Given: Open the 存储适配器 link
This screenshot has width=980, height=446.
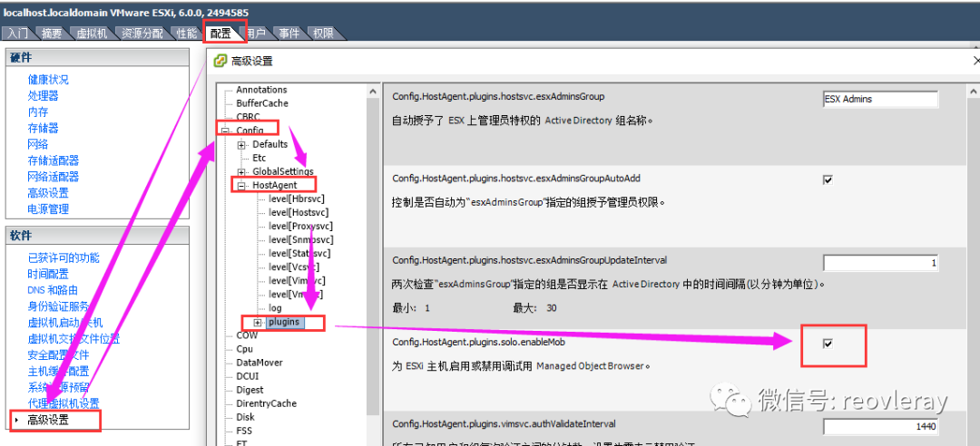Looking at the screenshot, I should pyautogui.click(x=54, y=160).
